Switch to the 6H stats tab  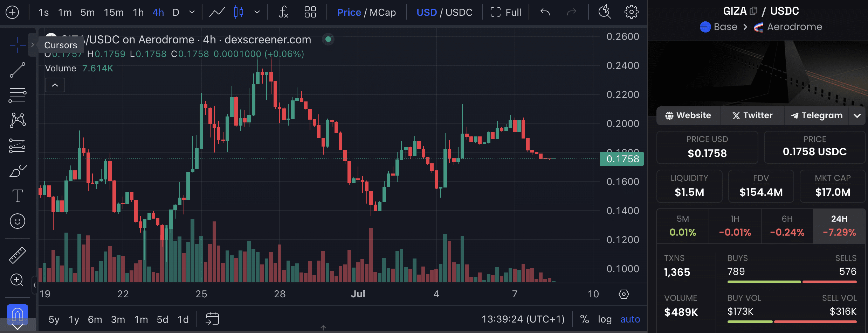(x=787, y=226)
